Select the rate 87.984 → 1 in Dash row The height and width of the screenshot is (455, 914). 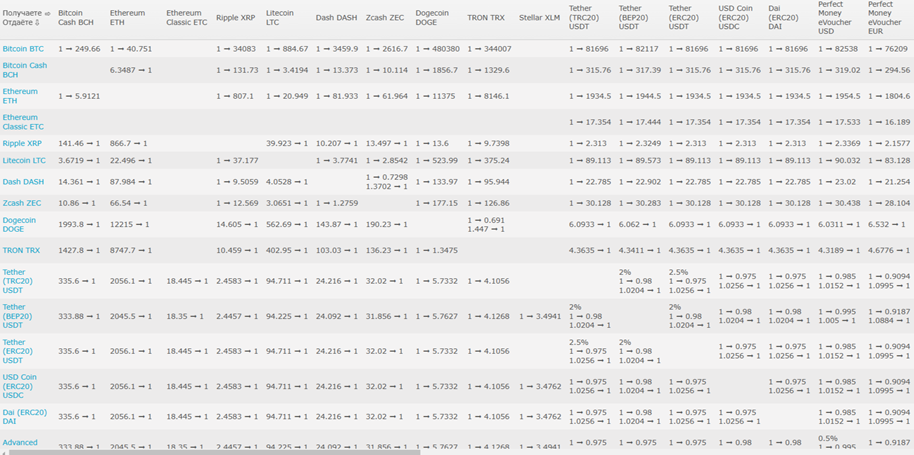[x=131, y=182]
